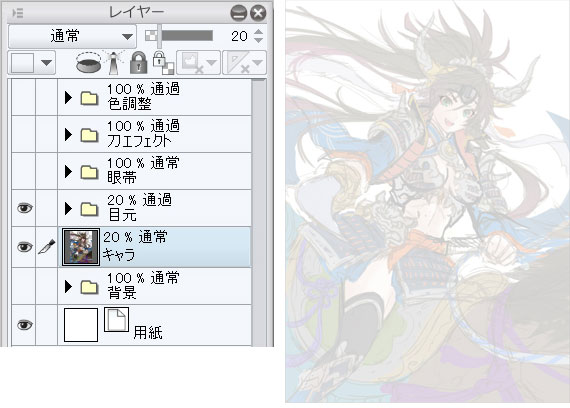This screenshot has height=408, width=570.
Task: Click the ruler display range icon
Action: click(x=244, y=63)
